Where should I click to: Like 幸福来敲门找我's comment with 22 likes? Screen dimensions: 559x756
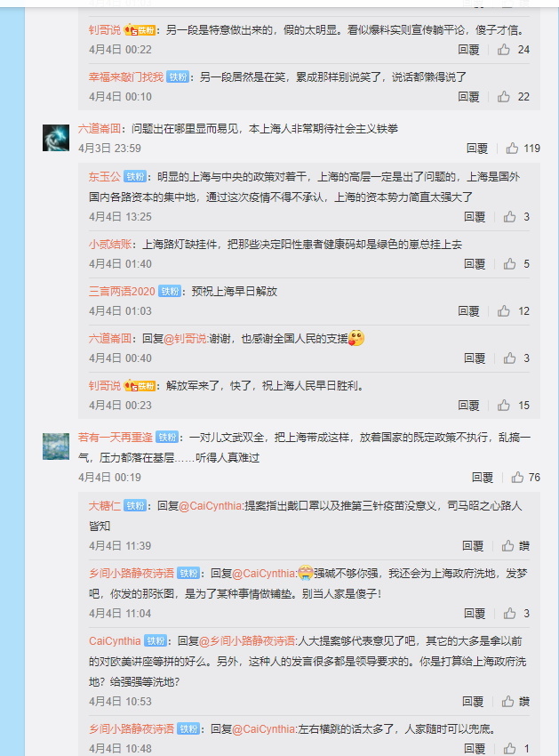(x=514, y=97)
